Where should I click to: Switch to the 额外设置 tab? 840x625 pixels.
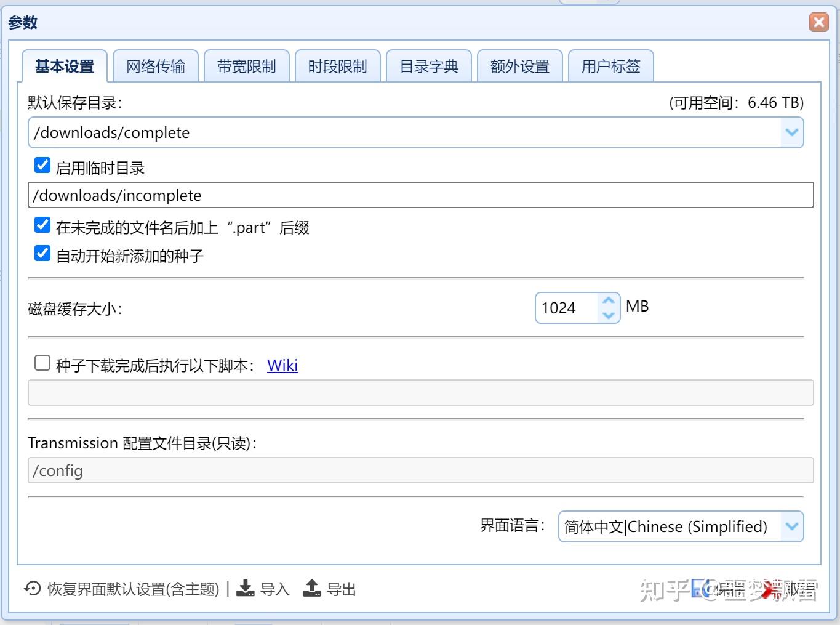(x=520, y=66)
